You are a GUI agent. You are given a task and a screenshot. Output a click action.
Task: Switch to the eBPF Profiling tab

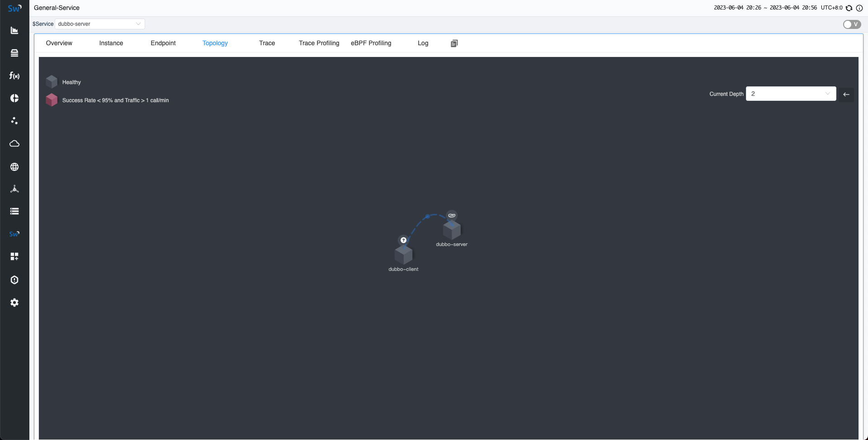coord(371,43)
